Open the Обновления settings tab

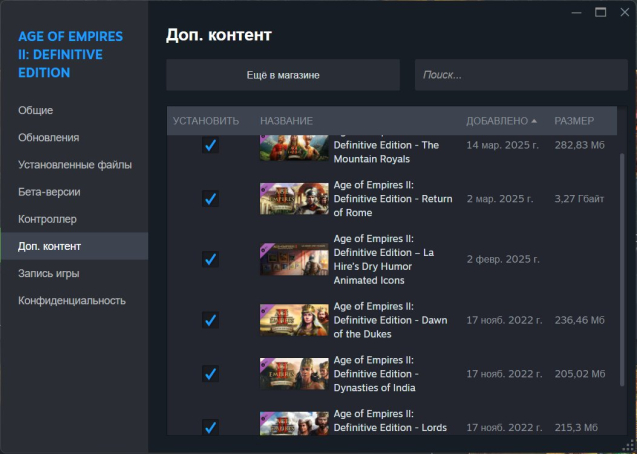[74, 138]
